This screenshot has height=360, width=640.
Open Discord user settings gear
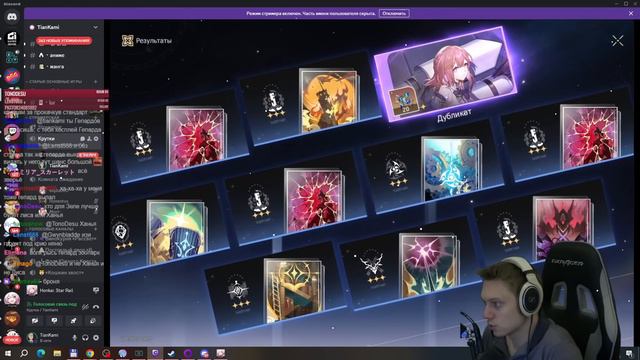tap(96, 338)
